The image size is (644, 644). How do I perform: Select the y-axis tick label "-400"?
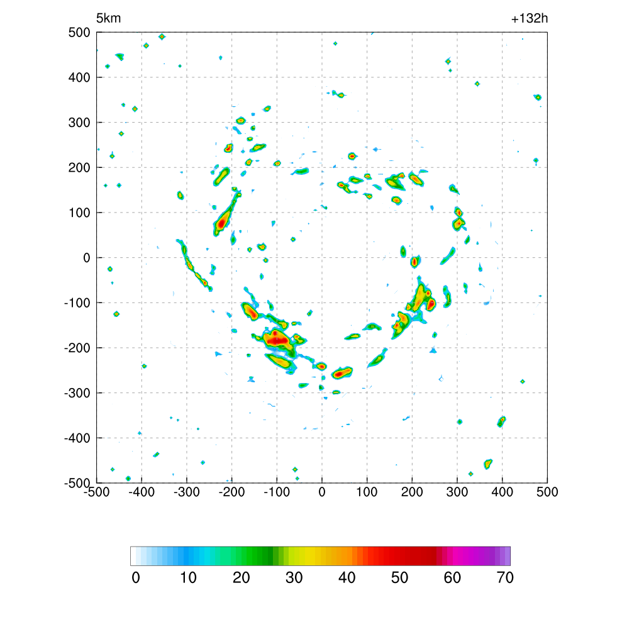(x=77, y=438)
